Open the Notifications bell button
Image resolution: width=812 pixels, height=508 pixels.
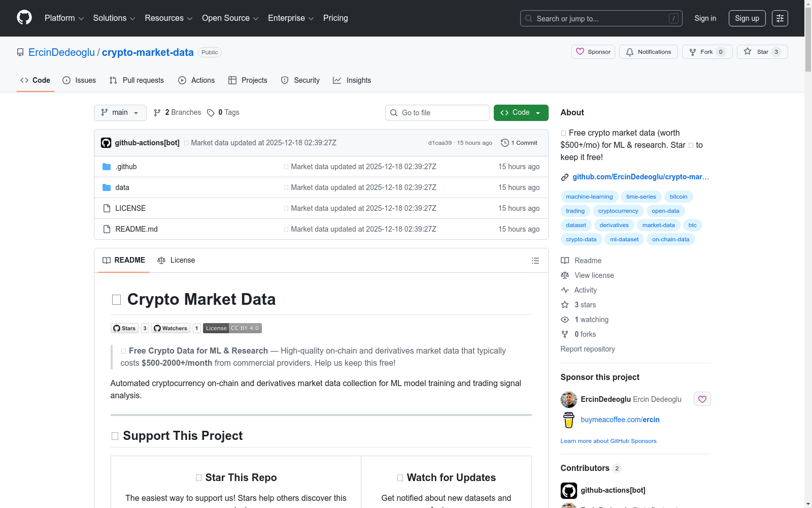pyautogui.click(x=648, y=52)
